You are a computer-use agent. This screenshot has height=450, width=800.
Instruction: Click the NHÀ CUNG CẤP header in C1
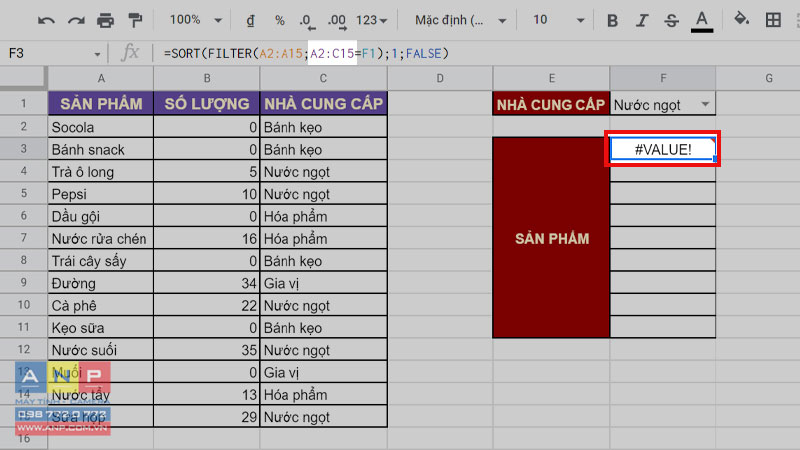[x=323, y=104]
